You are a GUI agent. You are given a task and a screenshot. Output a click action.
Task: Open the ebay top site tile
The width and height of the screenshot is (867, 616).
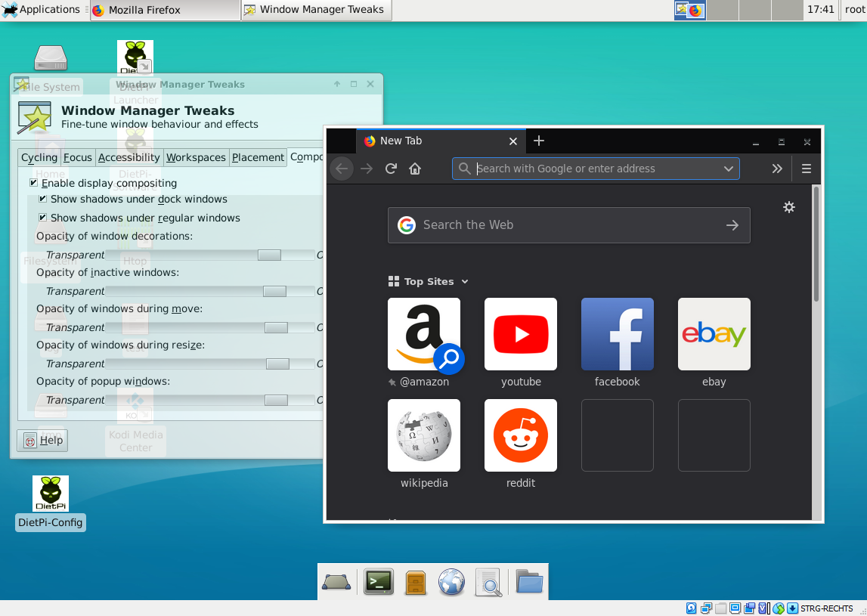[714, 334]
